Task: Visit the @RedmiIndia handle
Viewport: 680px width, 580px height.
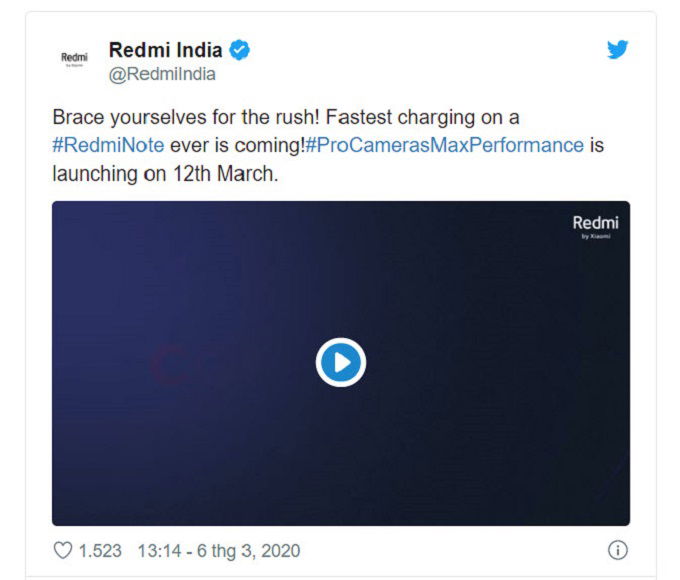Action: click(x=162, y=74)
